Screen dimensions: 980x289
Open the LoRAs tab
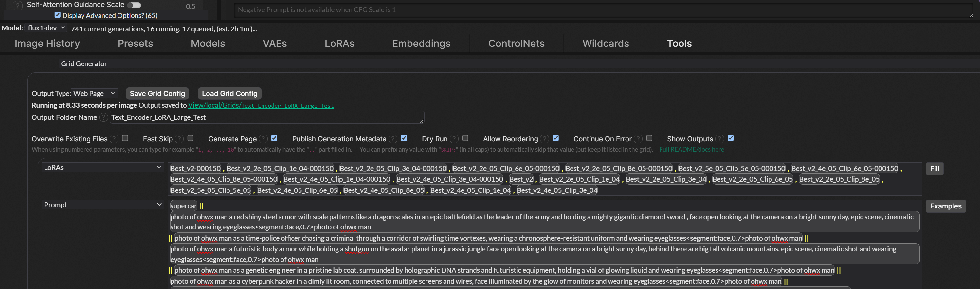339,44
